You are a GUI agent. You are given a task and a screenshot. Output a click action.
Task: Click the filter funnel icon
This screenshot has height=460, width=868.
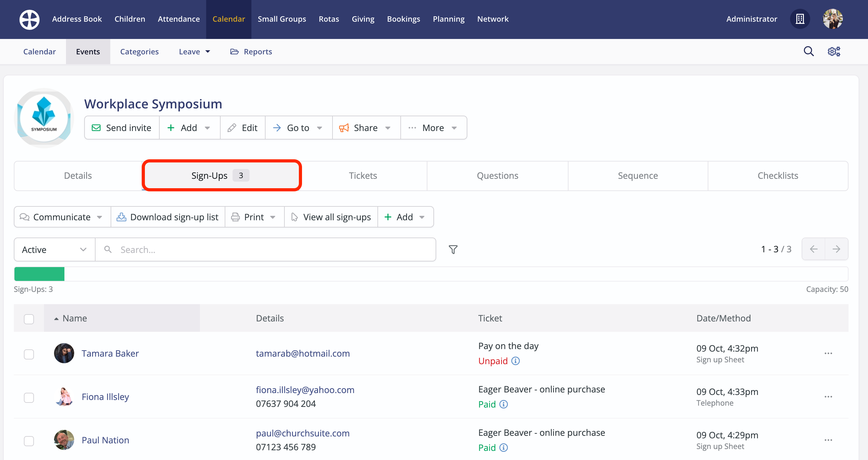tap(453, 249)
